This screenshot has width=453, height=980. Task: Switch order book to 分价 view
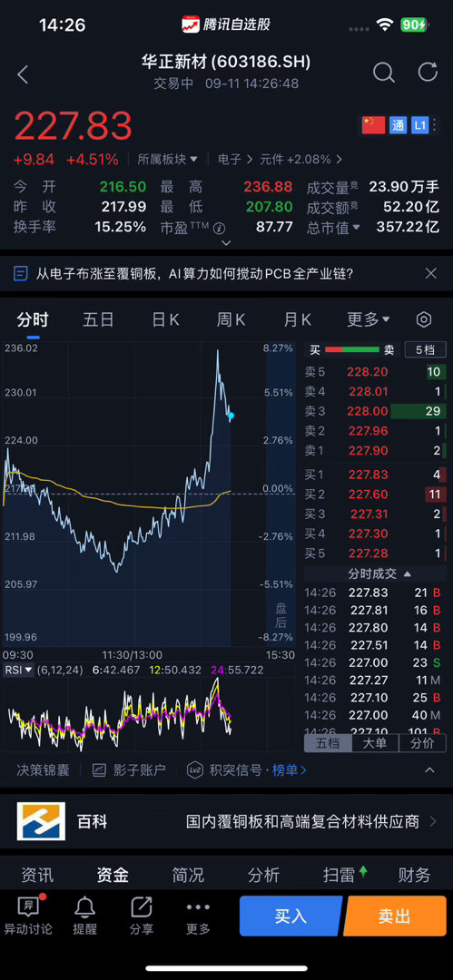point(423,744)
